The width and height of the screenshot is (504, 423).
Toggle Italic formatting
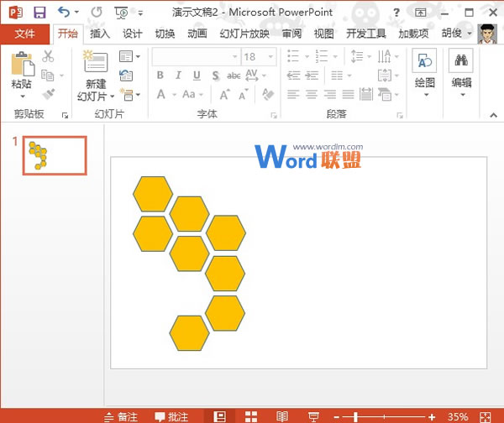click(x=178, y=76)
